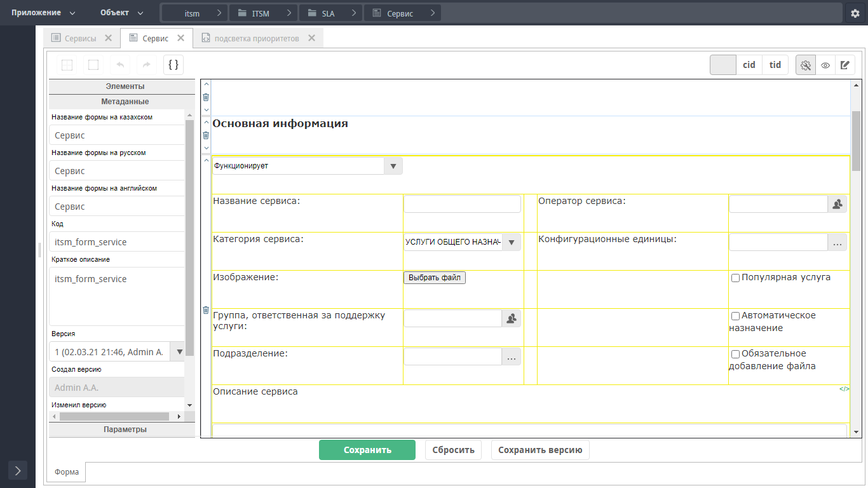This screenshot has height=488, width=868.
Task: Toggle 'tid' display button
Action: pyautogui.click(x=775, y=65)
